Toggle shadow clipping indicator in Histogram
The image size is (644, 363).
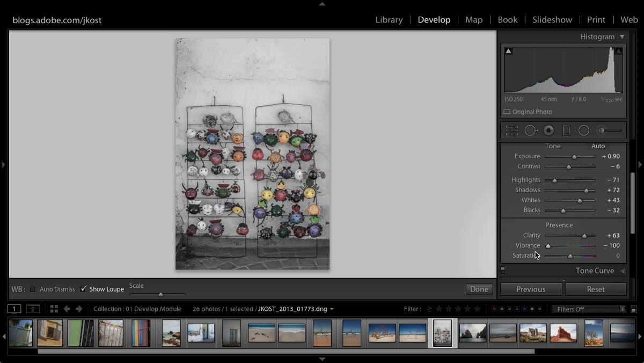coord(508,51)
